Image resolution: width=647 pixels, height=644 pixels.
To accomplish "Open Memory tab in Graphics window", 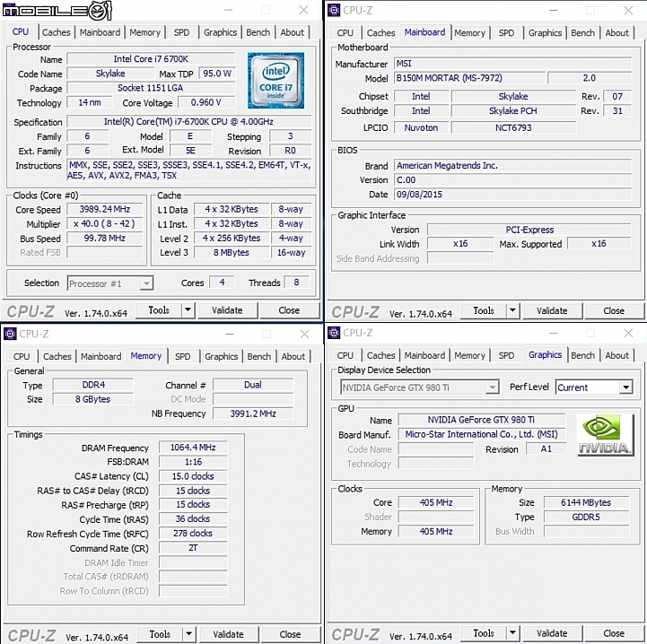I will click(x=469, y=355).
